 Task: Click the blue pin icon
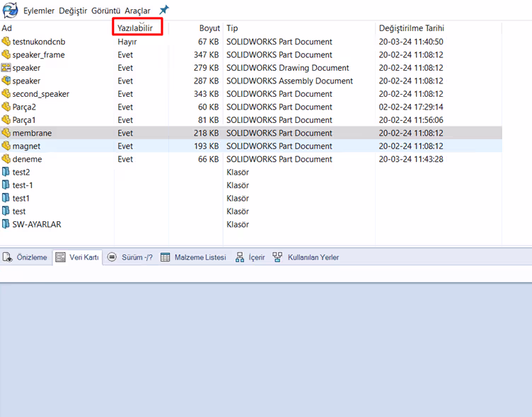(x=164, y=9)
